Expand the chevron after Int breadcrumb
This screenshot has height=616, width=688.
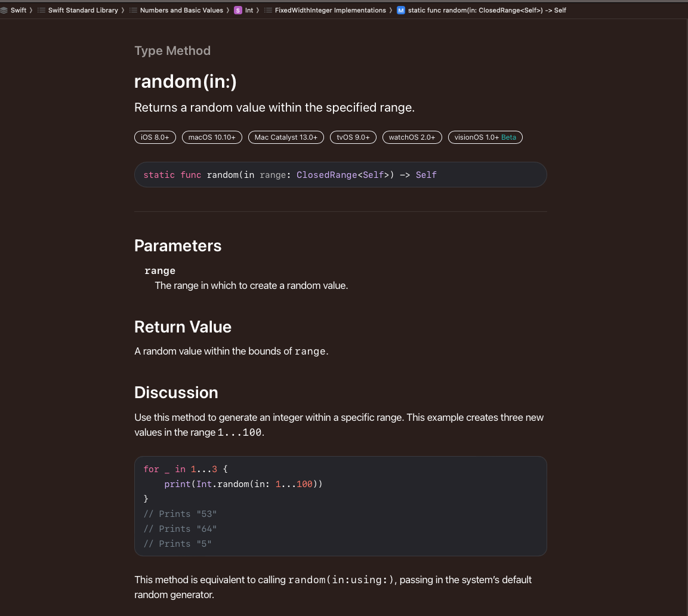pos(258,10)
